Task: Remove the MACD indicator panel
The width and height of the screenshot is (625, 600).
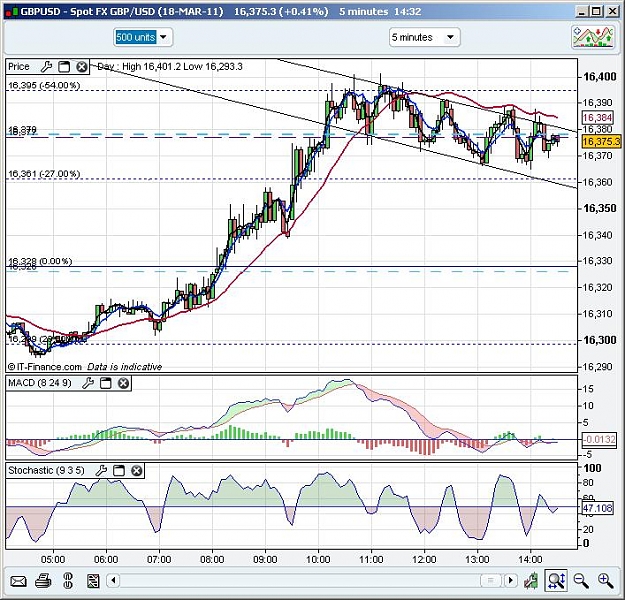Action: coord(124,383)
